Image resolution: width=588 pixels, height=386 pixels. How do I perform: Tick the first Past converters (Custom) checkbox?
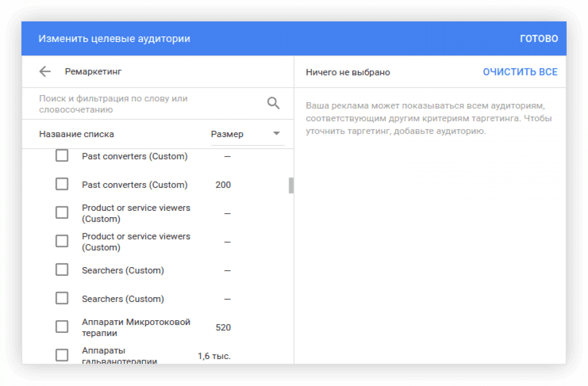(x=62, y=156)
